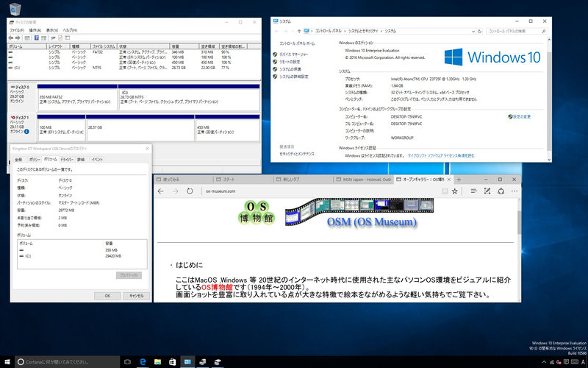Viewport: 588px width, 368px height.
Task: Click Edge Refresh button
Action: pyautogui.click(x=190, y=191)
